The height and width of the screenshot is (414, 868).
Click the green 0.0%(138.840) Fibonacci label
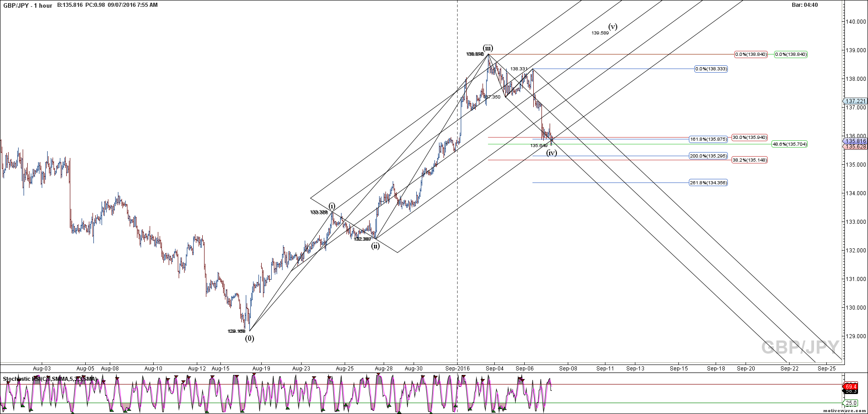pos(791,54)
